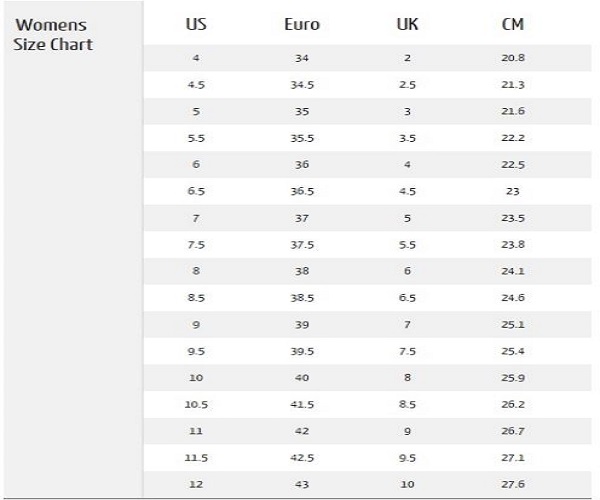
Task: Click Euro size 39 cell
Action: coord(302,325)
